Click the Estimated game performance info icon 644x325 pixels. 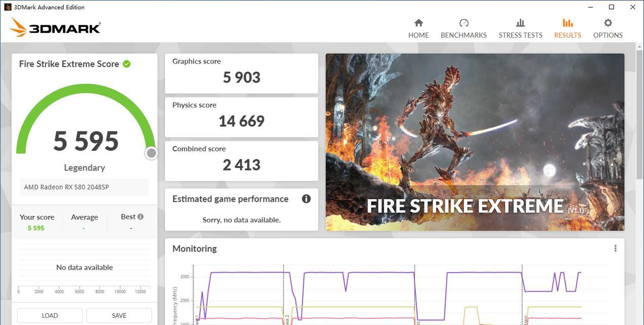click(x=306, y=199)
